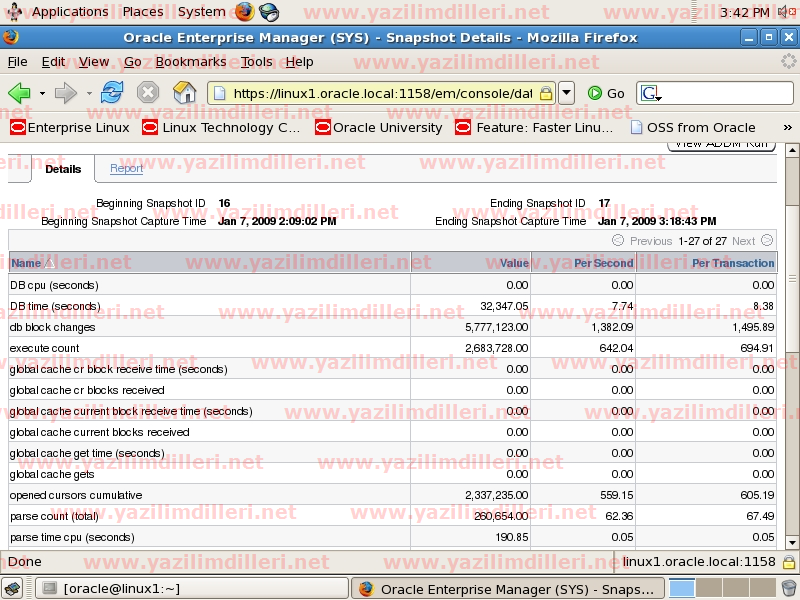This screenshot has width=800, height=600.
Task: Expand the URL history dropdown arrow
Action: (566, 93)
